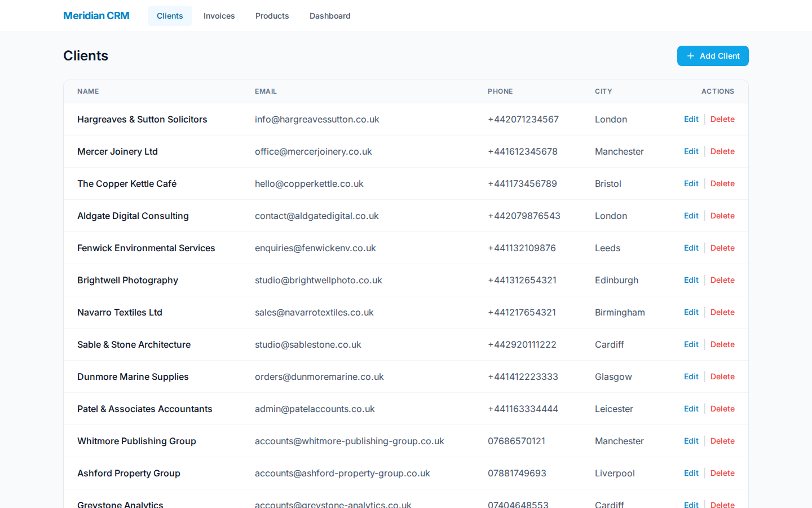Click email office@mercerjoinery.co.uk
The image size is (812, 508).
[x=314, y=151]
